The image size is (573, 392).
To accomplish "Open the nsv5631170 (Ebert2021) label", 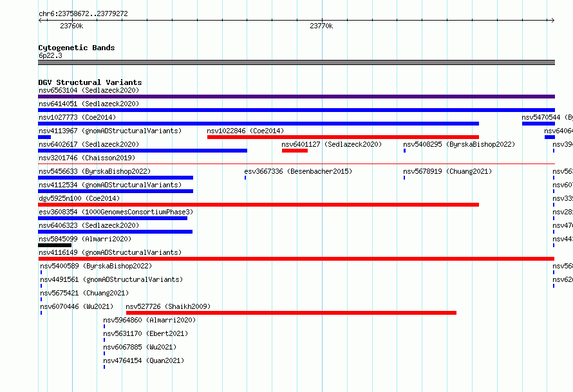I will coord(146,333).
